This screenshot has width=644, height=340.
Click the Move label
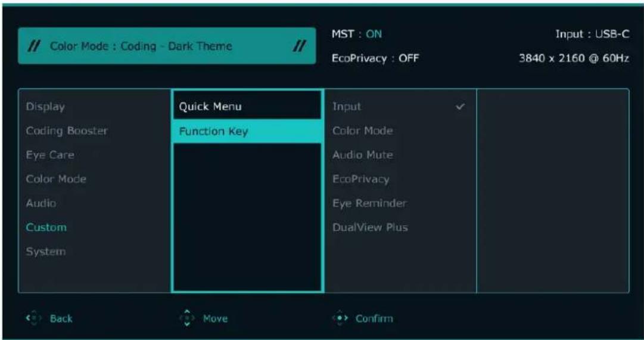click(x=215, y=319)
